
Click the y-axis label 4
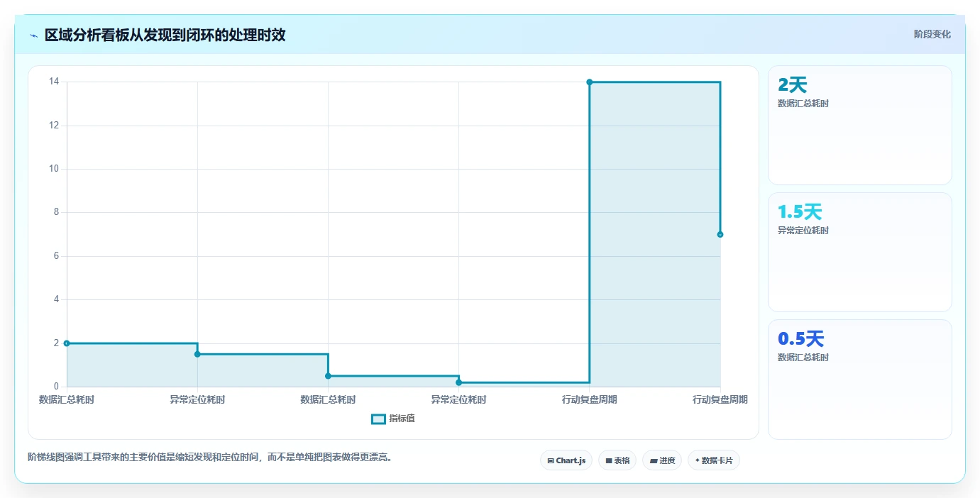click(56, 299)
